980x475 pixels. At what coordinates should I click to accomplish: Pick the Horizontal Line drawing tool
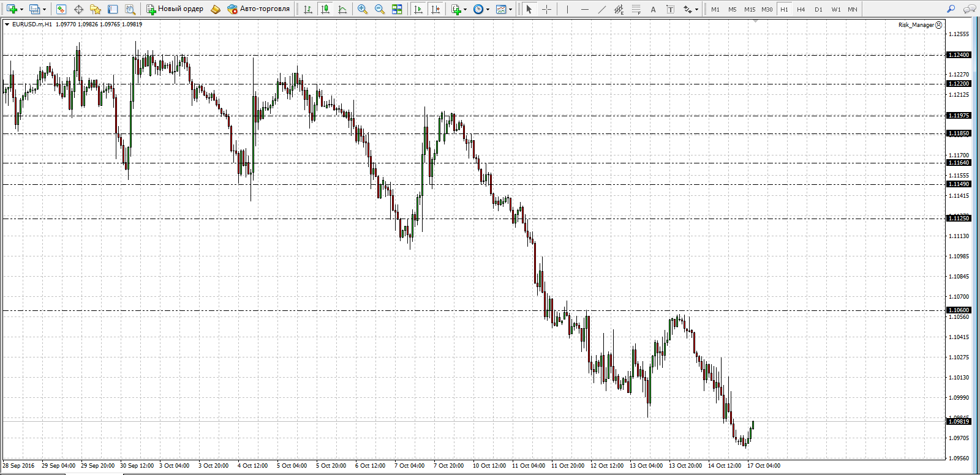point(584,9)
